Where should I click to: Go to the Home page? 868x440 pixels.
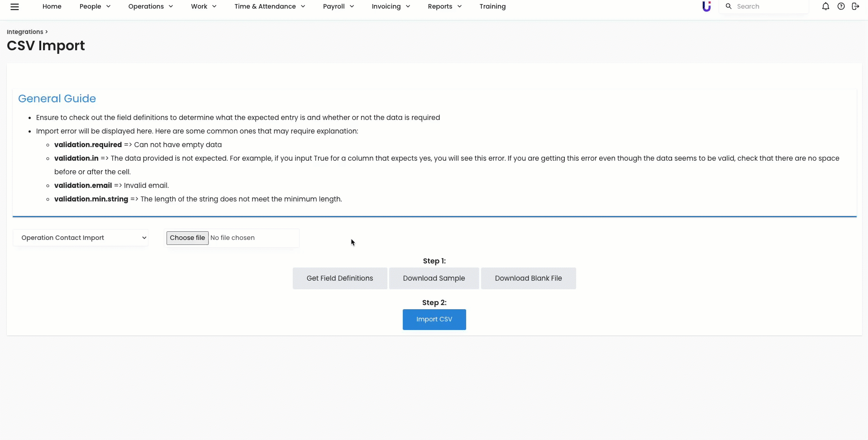coord(52,6)
